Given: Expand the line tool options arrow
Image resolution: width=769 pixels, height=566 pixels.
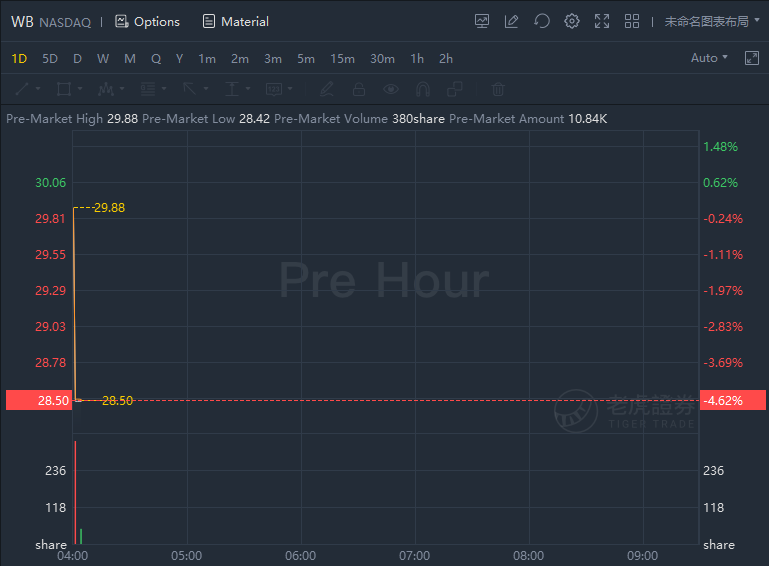Looking at the screenshot, I should tap(38, 89).
